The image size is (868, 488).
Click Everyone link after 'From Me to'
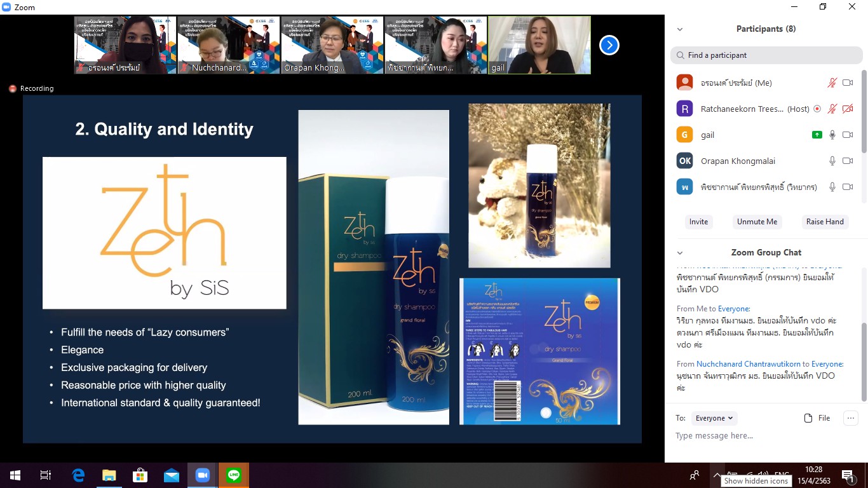tap(734, 309)
